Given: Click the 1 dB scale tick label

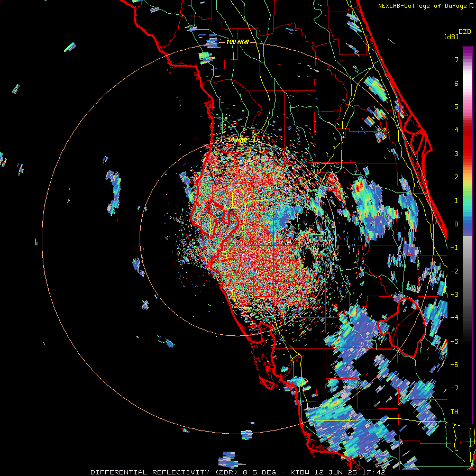Looking at the screenshot, I should coord(456,200).
